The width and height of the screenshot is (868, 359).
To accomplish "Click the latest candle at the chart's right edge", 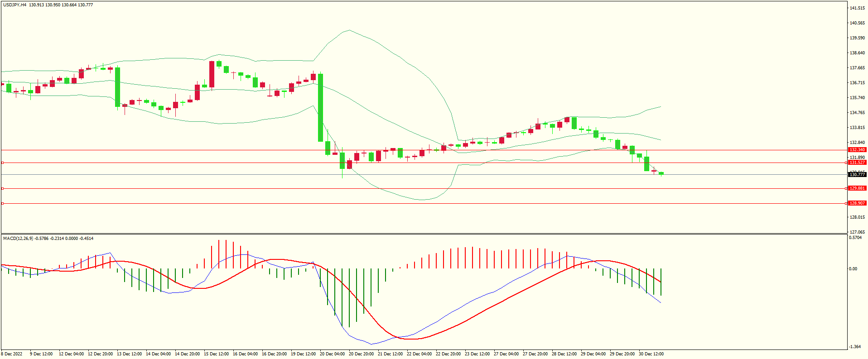I will click(x=661, y=173).
